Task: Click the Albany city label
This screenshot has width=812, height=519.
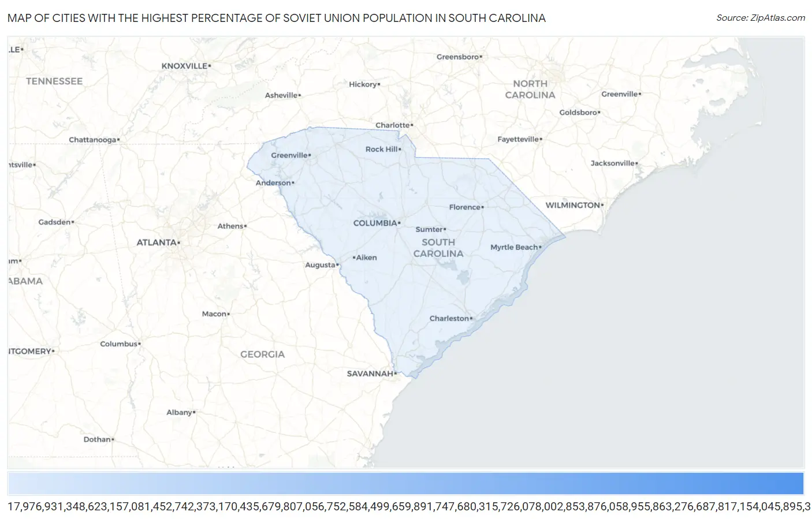Action: pyautogui.click(x=180, y=412)
